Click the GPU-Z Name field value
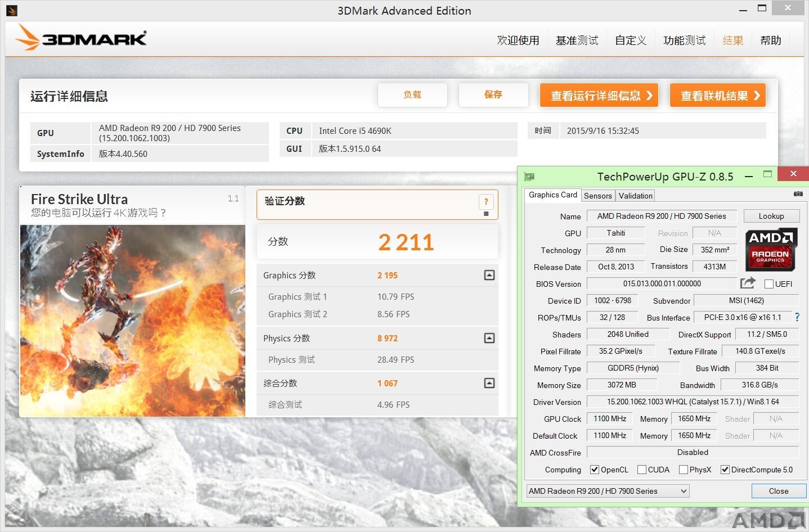The height and width of the screenshot is (532, 809). [662, 216]
